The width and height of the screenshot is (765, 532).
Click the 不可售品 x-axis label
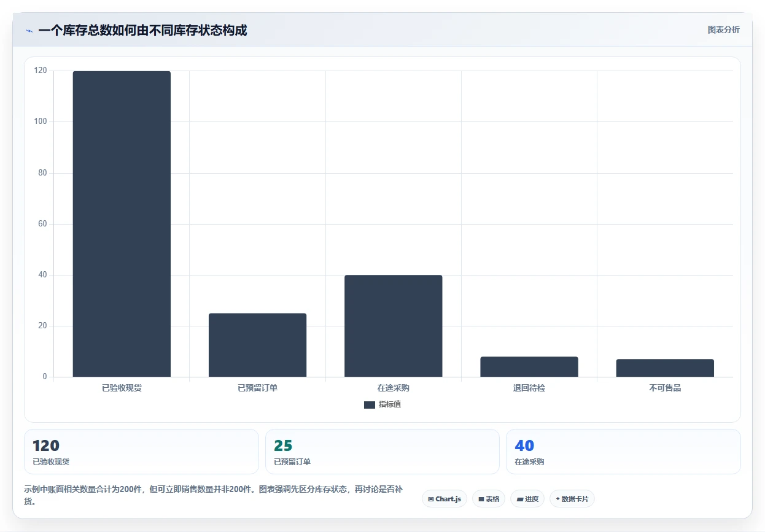tap(665, 388)
